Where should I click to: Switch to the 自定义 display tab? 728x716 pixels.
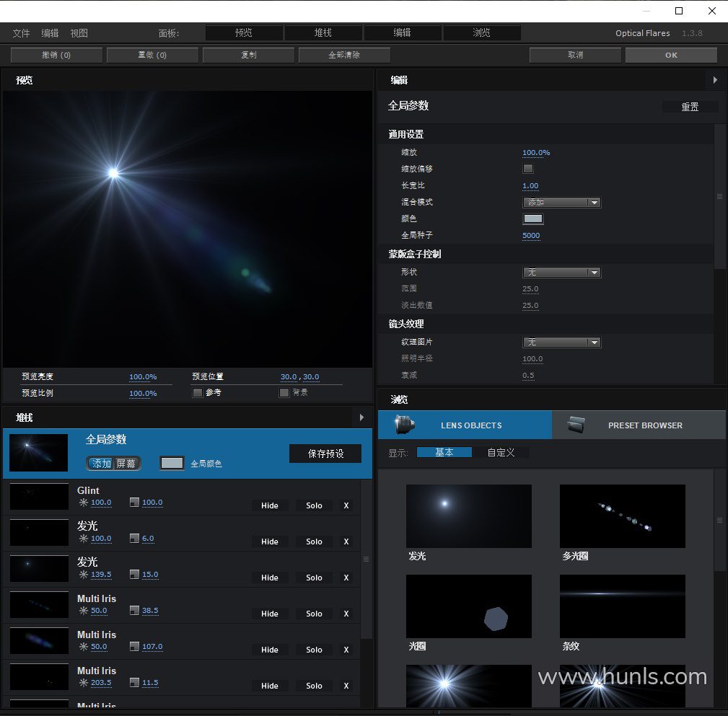click(x=501, y=453)
